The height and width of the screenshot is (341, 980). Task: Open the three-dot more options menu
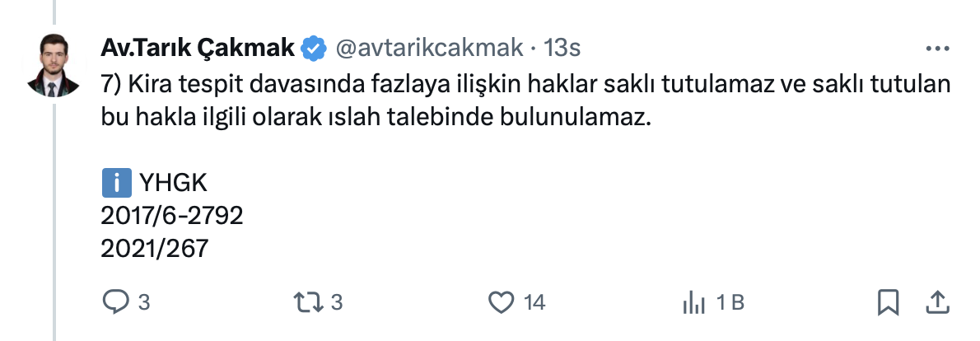coord(938,49)
